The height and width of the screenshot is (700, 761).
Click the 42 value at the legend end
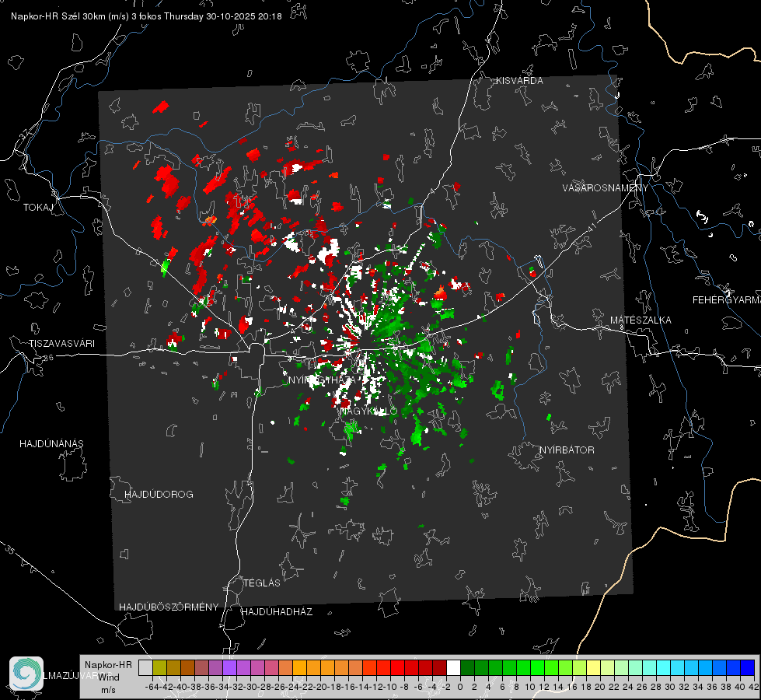coord(754,687)
